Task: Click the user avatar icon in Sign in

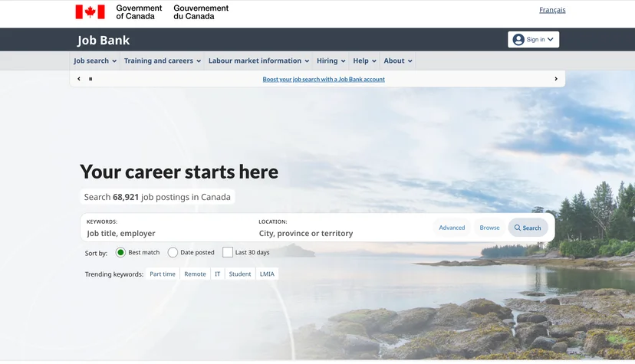Action: tap(518, 40)
